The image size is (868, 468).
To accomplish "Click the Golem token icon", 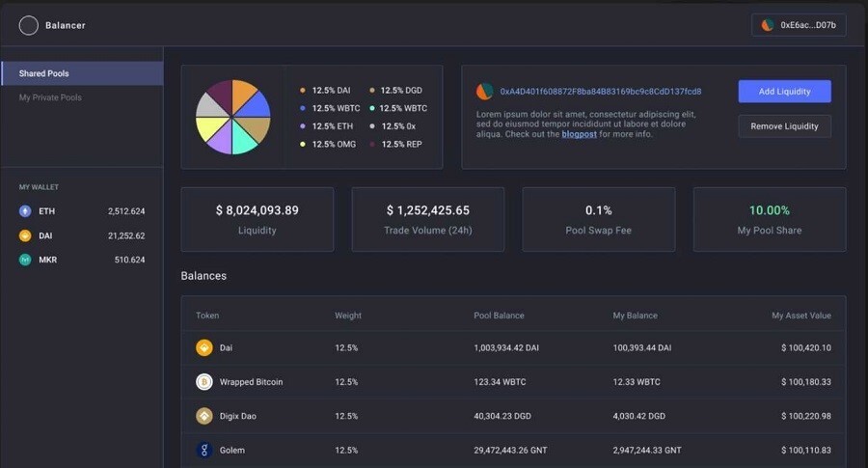I will click(x=204, y=450).
